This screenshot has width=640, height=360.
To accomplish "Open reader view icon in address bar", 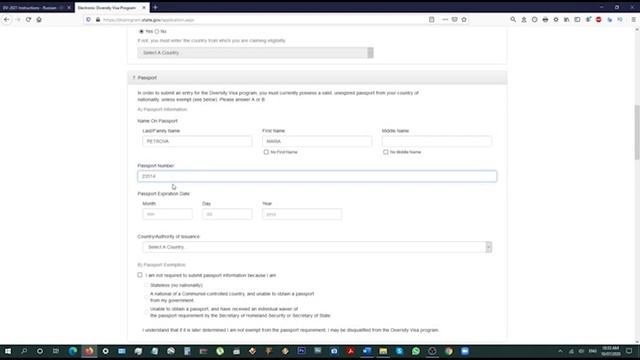I will pos(431,20).
